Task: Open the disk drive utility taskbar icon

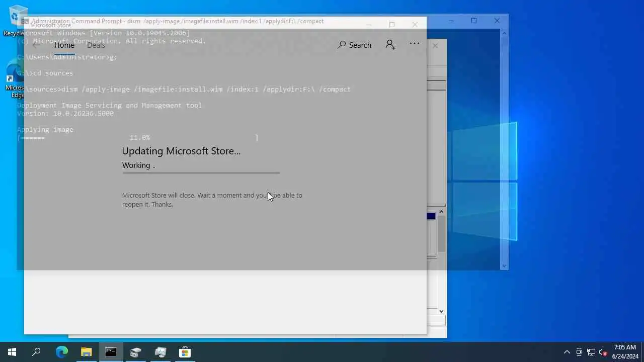Action: pos(135,352)
